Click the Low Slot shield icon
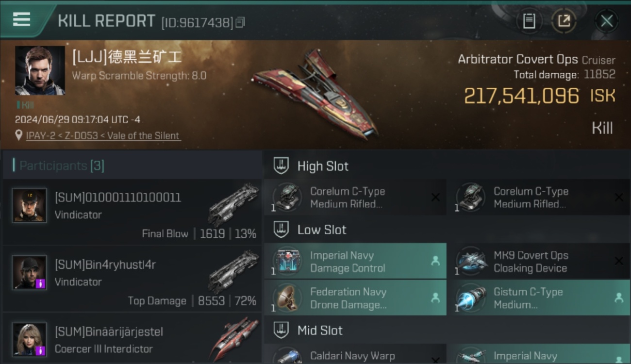631x364 pixels. (x=281, y=230)
